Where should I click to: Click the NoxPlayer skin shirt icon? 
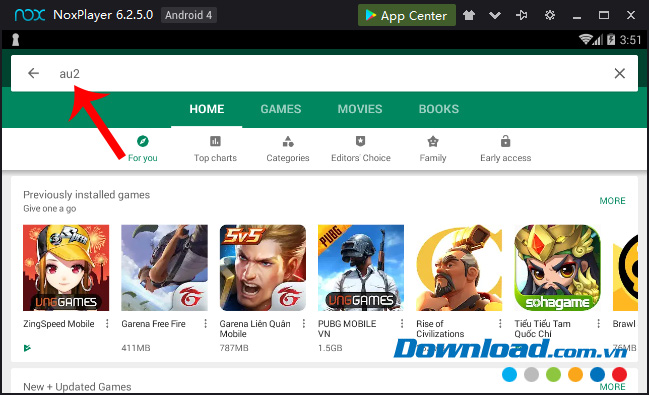point(469,15)
